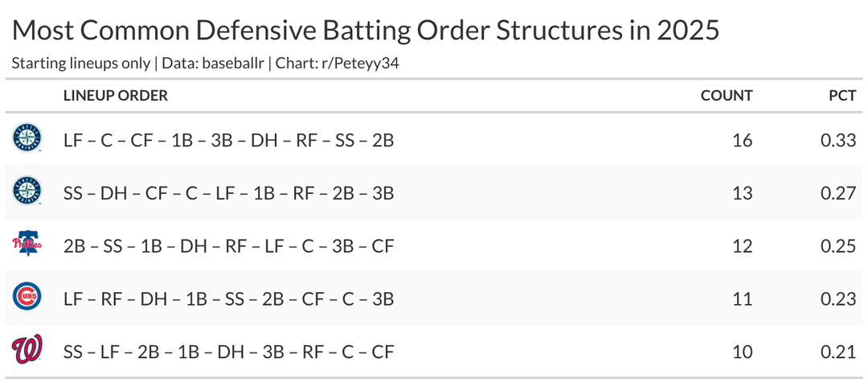Select lineup starting with SS – LF – 2B
Viewport: 868px width, 383px height.
(228, 352)
